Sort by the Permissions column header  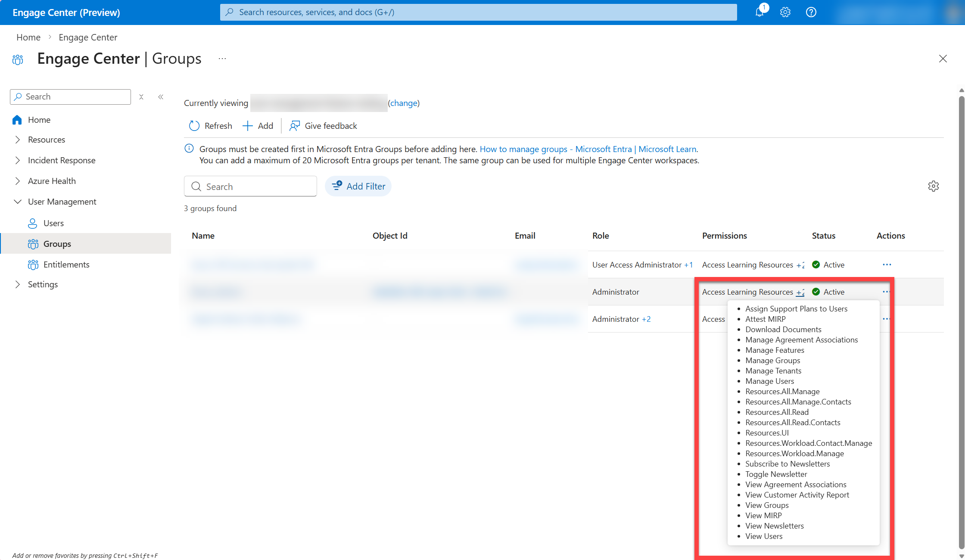(725, 236)
